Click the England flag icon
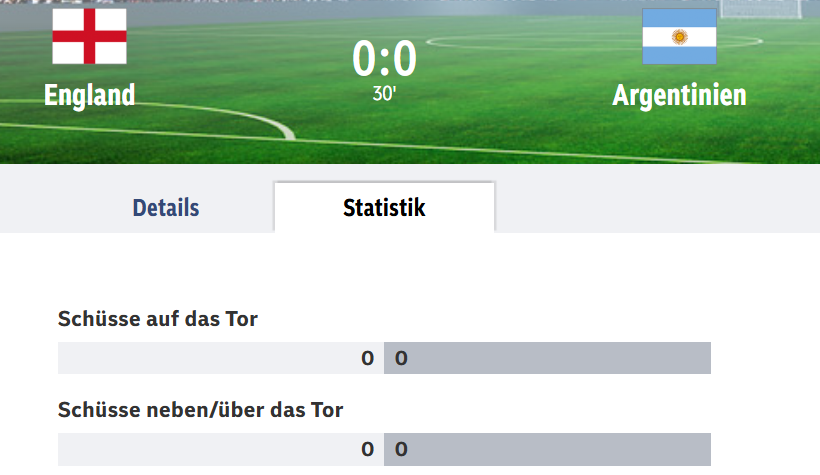 pyautogui.click(x=89, y=36)
